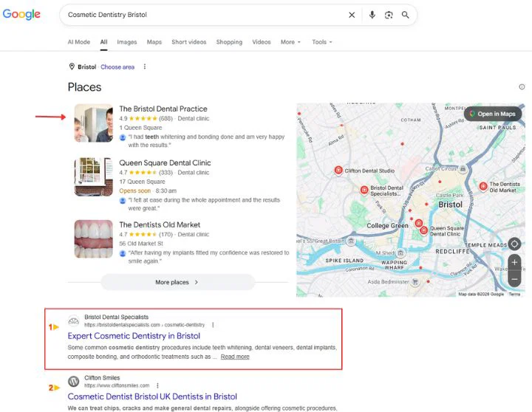
Task: Click the Google logo
Action: pos(21,14)
